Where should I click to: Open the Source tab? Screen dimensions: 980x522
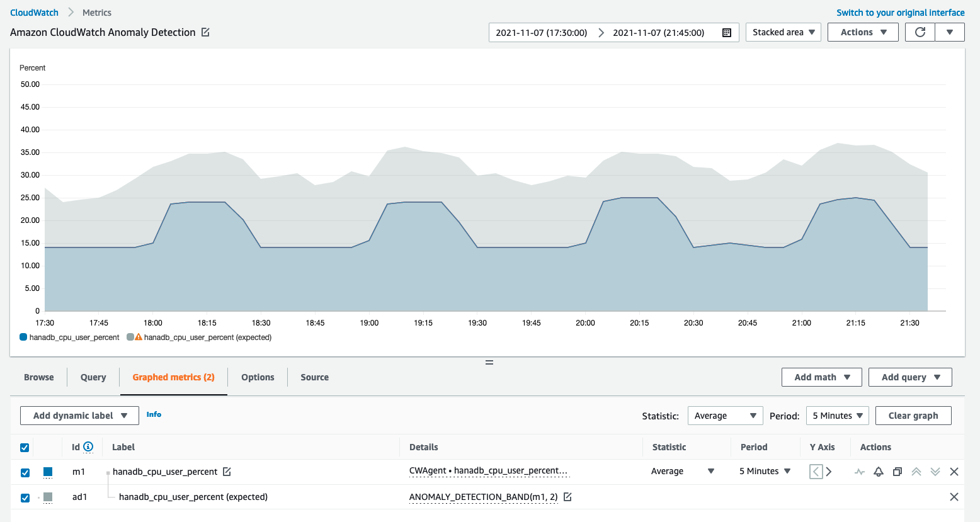[x=314, y=377]
